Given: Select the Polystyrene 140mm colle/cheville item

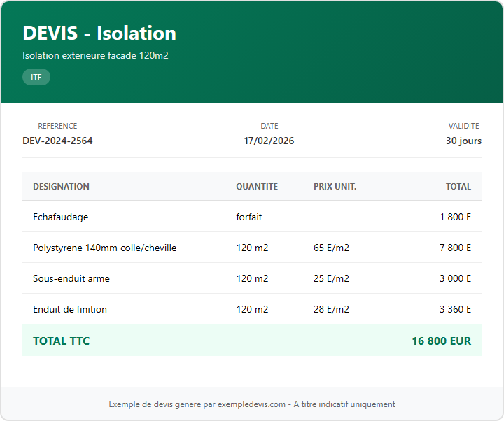Looking at the screenshot, I should (x=104, y=248).
